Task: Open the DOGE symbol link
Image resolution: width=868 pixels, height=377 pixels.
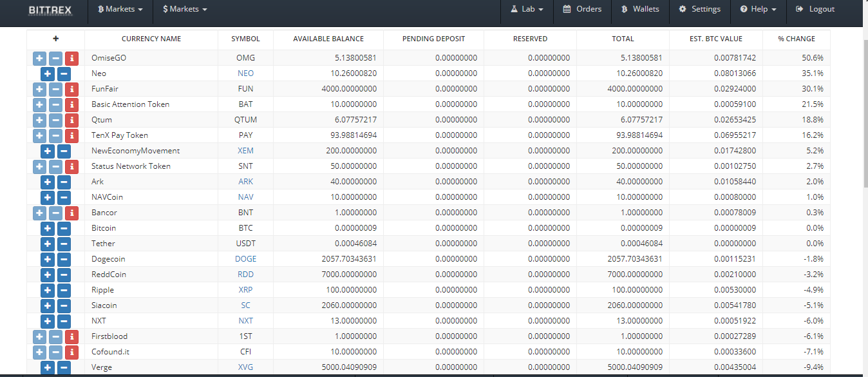Action: click(245, 259)
